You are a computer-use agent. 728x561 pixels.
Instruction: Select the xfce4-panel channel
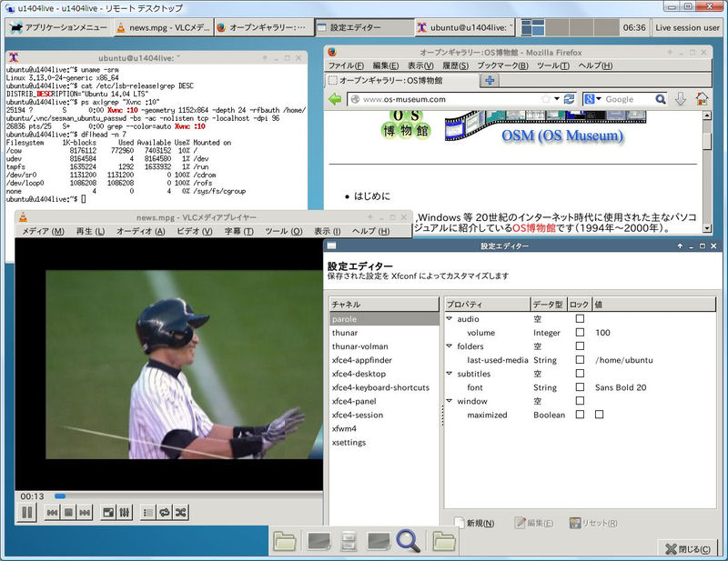(x=384, y=401)
